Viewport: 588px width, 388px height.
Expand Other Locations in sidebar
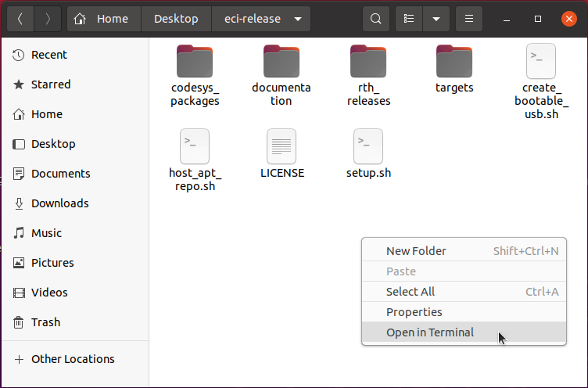(x=65, y=359)
